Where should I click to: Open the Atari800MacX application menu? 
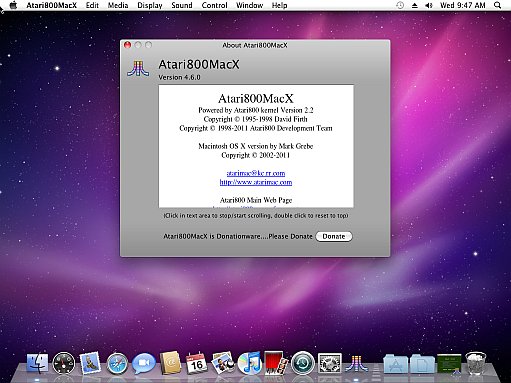coord(52,5)
